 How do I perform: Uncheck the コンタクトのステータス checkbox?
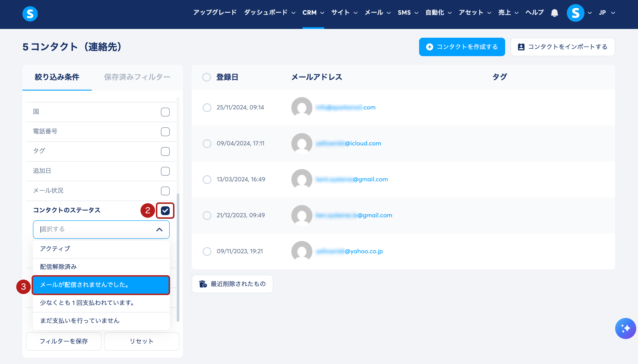click(x=165, y=211)
